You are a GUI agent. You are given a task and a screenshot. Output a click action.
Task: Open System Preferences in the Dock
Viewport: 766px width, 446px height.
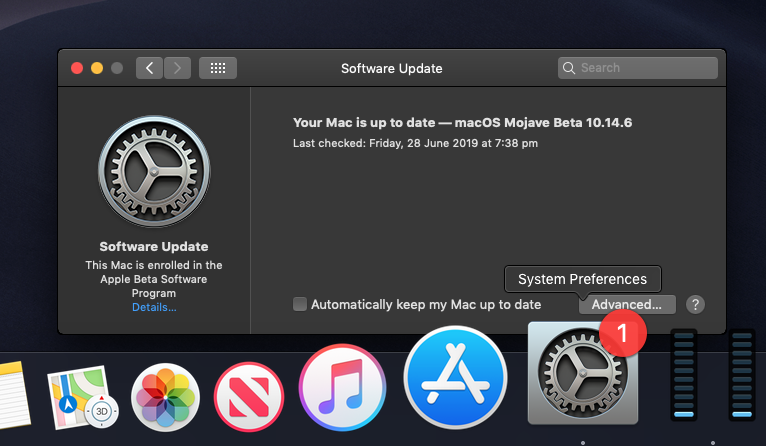point(583,373)
